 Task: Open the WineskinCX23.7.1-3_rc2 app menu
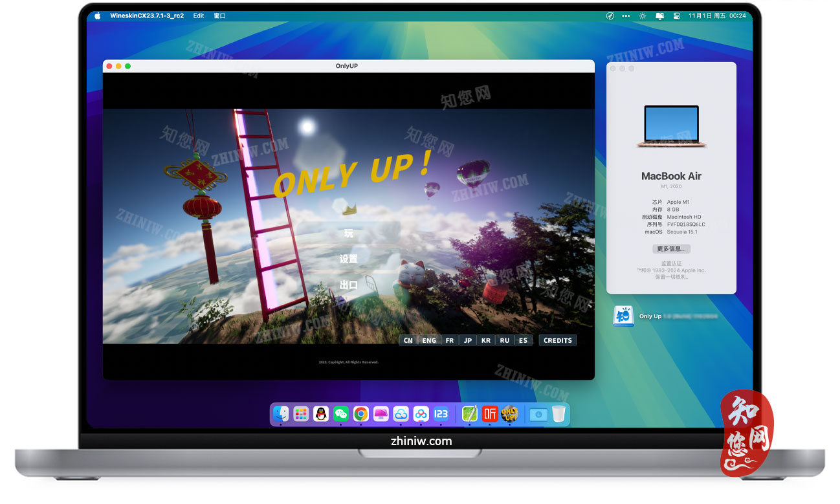tap(147, 16)
